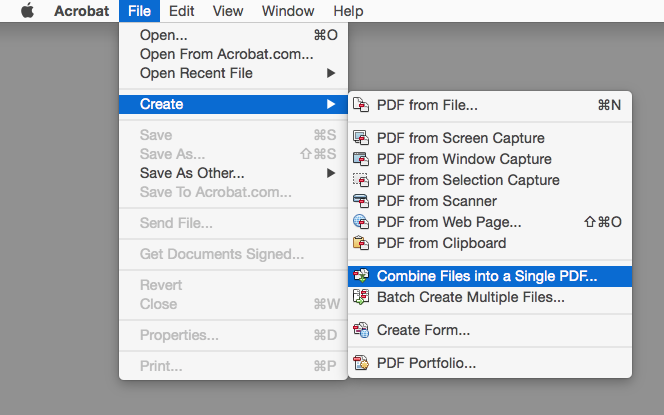This screenshot has height=415, width=664.
Task: Click the PDF from Scanner icon
Action: coord(361,201)
